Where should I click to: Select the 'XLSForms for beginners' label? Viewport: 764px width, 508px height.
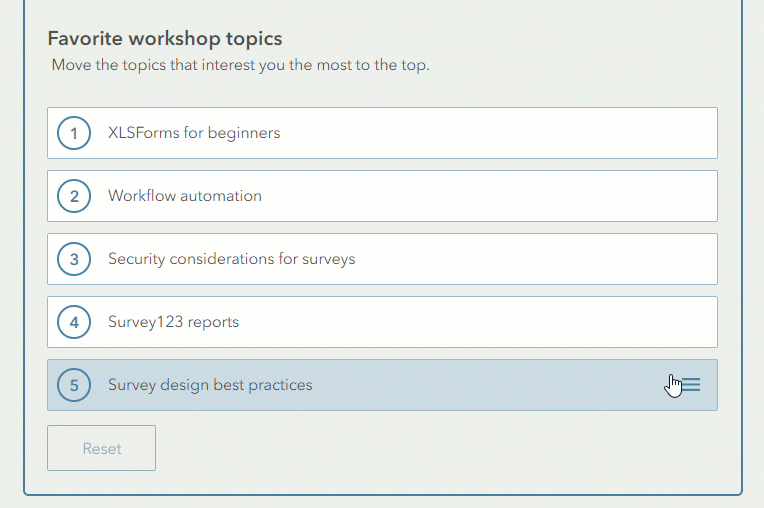(194, 133)
